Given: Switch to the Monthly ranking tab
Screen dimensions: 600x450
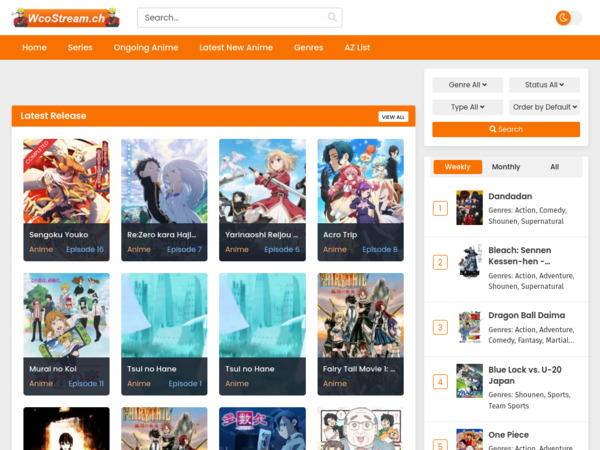Looking at the screenshot, I should (x=506, y=167).
